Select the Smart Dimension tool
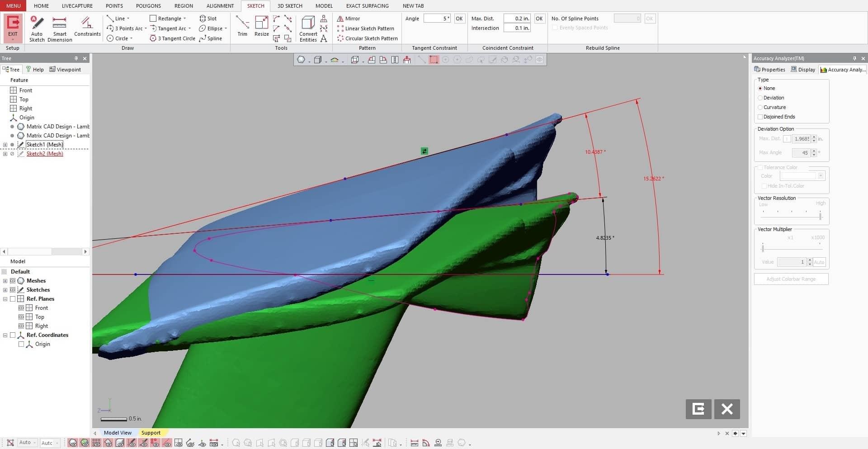This screenshot has height=449, width=868. tap(60, 28)
